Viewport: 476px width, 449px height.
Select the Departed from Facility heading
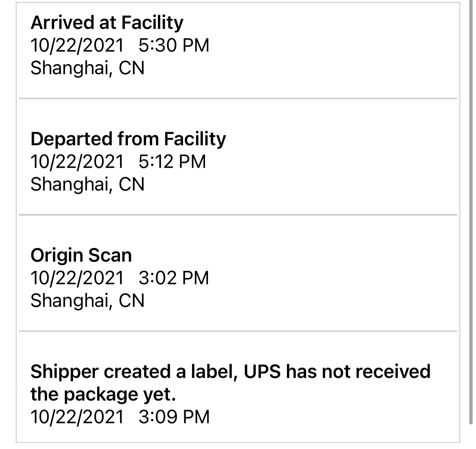[x=128, y=139]
